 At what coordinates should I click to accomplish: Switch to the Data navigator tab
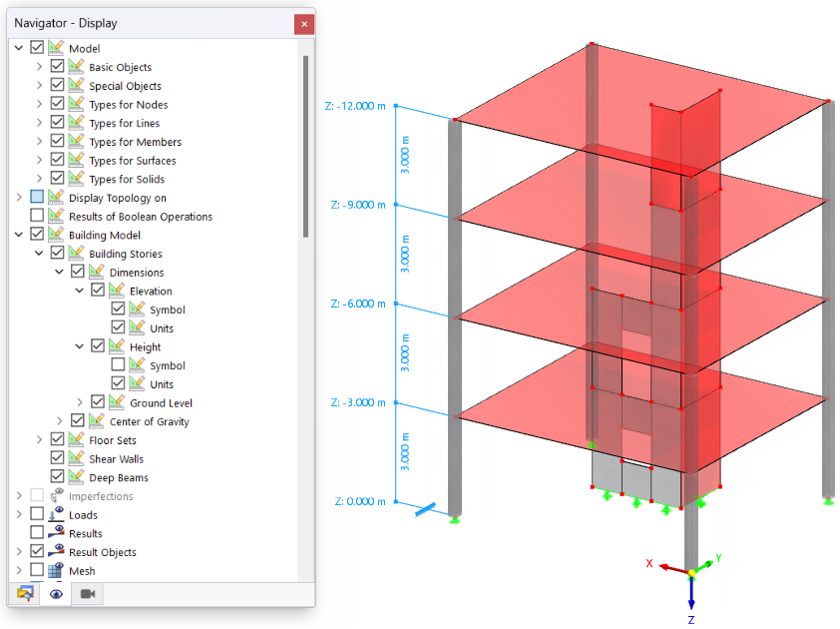click(25, 594)
